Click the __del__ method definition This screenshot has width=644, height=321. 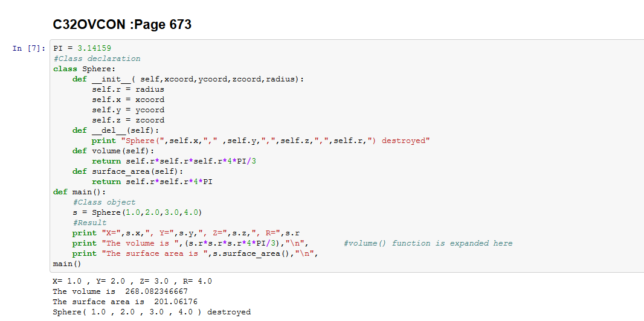click(x=116, y=130)
